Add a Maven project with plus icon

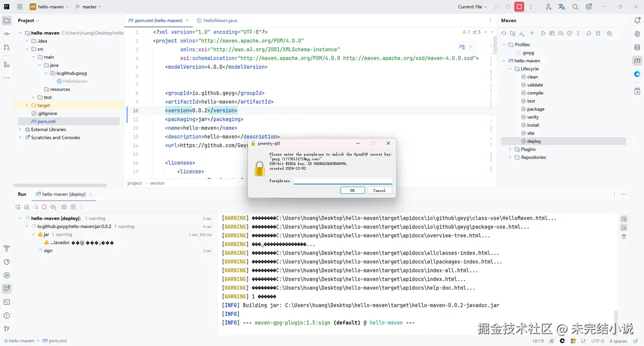(x=532, y=33)
